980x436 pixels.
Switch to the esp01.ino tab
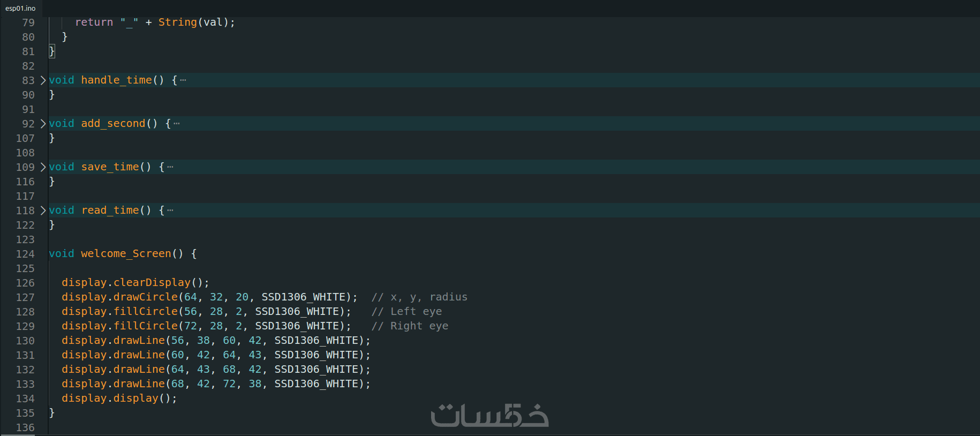tap(20, 8)
